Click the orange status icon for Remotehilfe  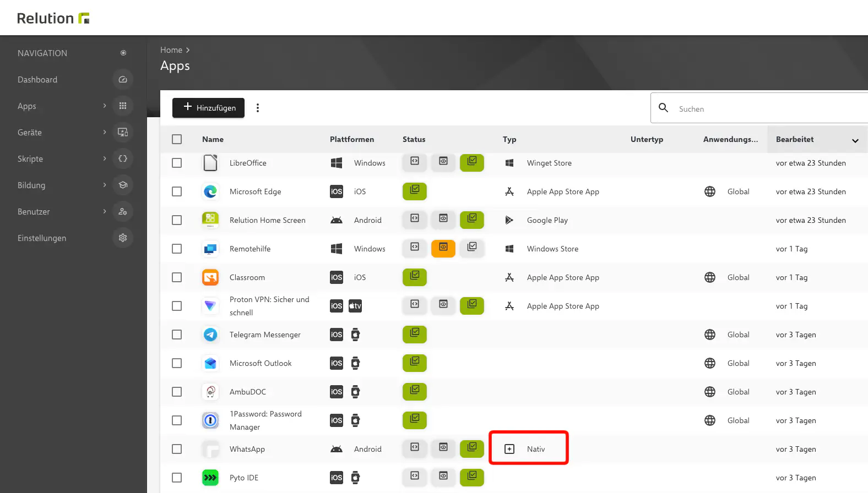pos(443,248)
